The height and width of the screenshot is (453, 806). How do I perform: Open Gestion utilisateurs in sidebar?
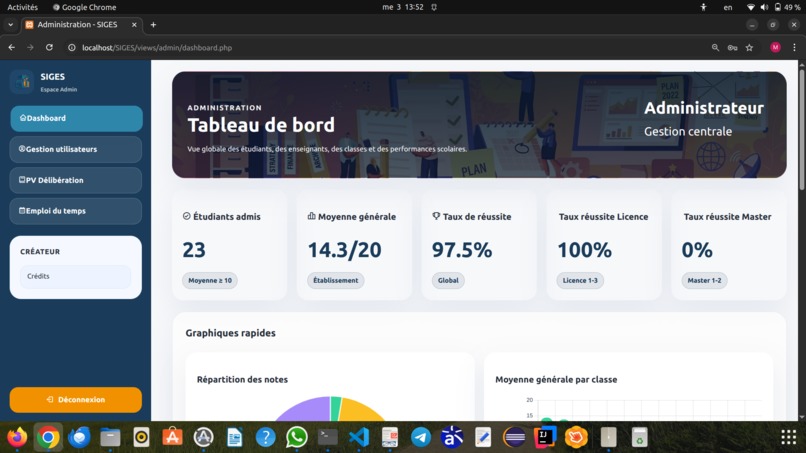click(76, 149)
